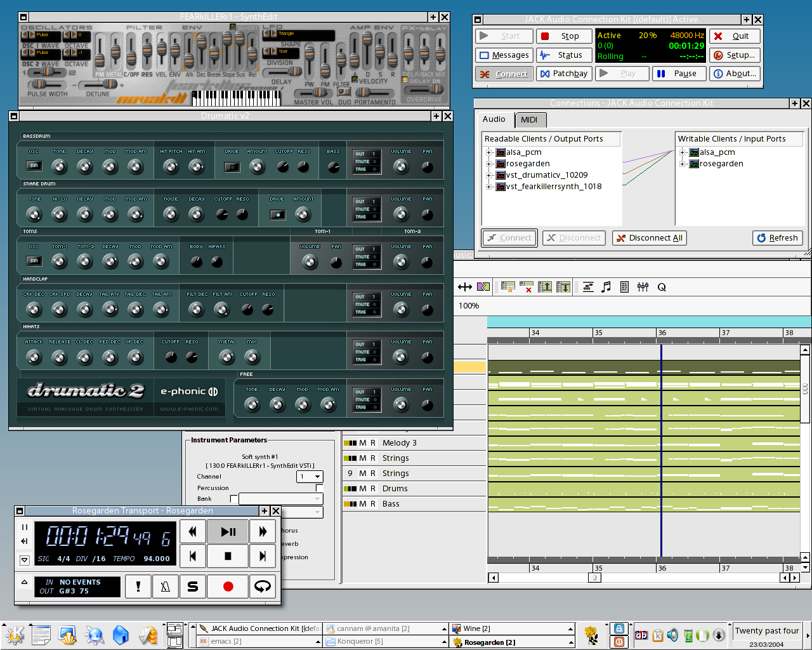812x650 pixels.
Task: Click the red record button
Action: (228, 587)
